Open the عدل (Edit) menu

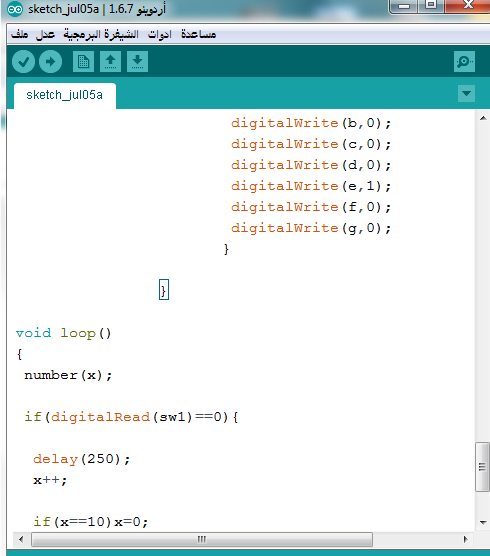point(45,34)
